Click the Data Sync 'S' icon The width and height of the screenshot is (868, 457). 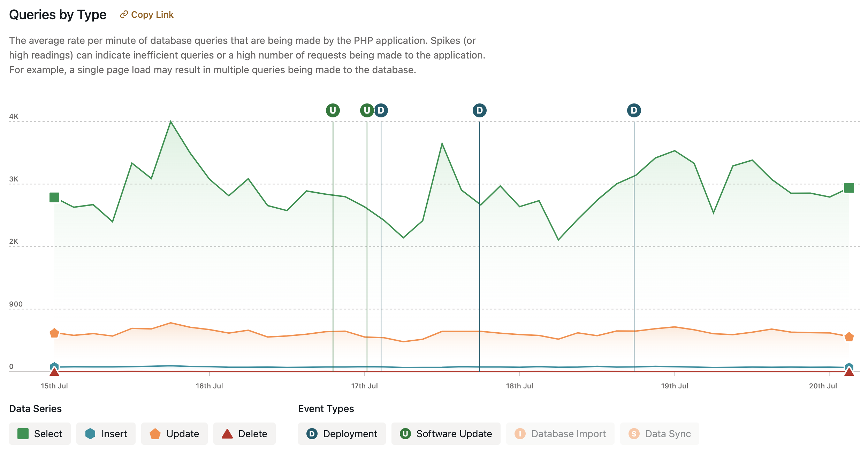[x=634, y=434]
